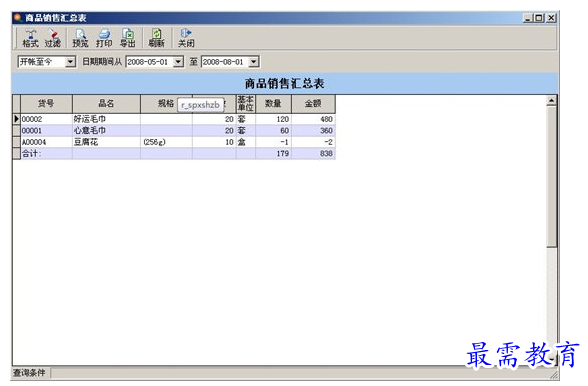The height and width of the screenshot is (386, 588).
Task: Click the total amount 838
Action: pos(313,153)
